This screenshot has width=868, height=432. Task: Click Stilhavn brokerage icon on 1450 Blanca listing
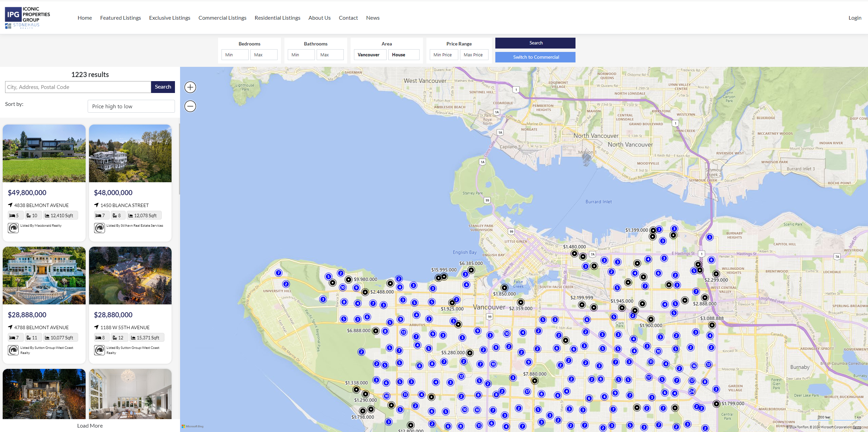pyautogui.click(x=100, y=228)
